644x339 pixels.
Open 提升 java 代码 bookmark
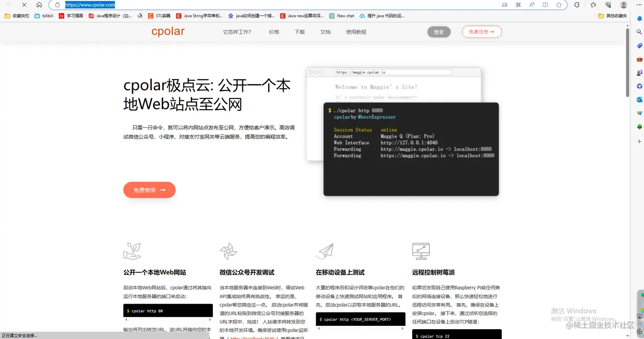click(382, 16)
